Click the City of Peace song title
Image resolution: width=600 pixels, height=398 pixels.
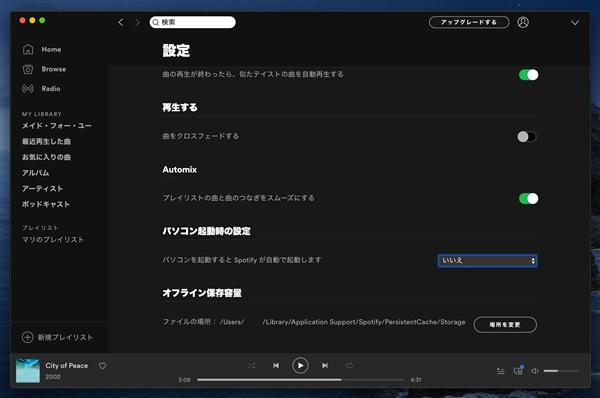[67, 365]
